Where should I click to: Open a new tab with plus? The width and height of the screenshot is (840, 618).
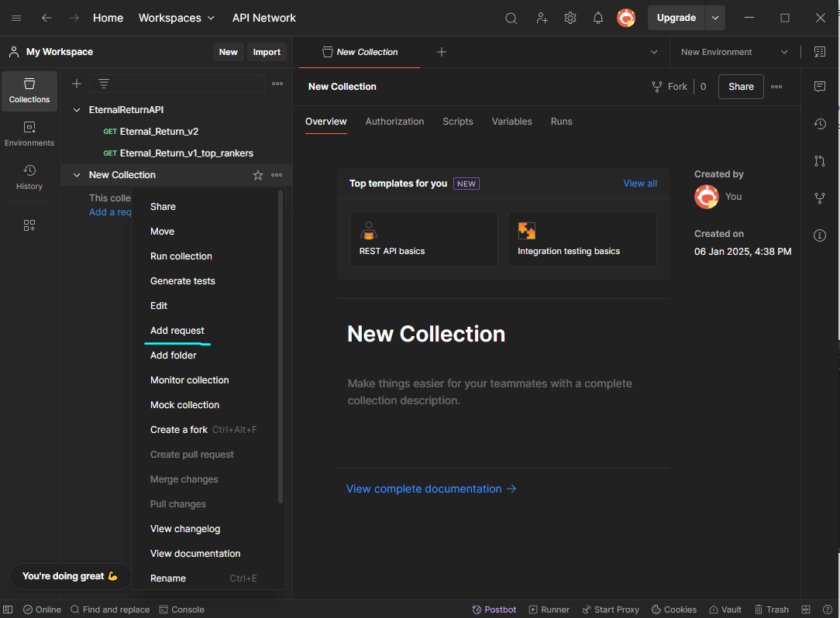tap(442, 52)
